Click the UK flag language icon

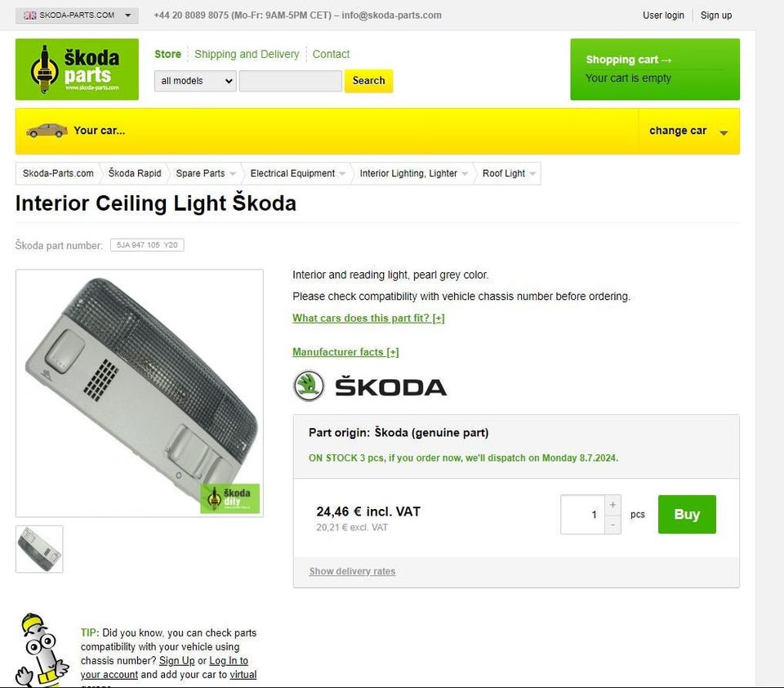[30, 16]
